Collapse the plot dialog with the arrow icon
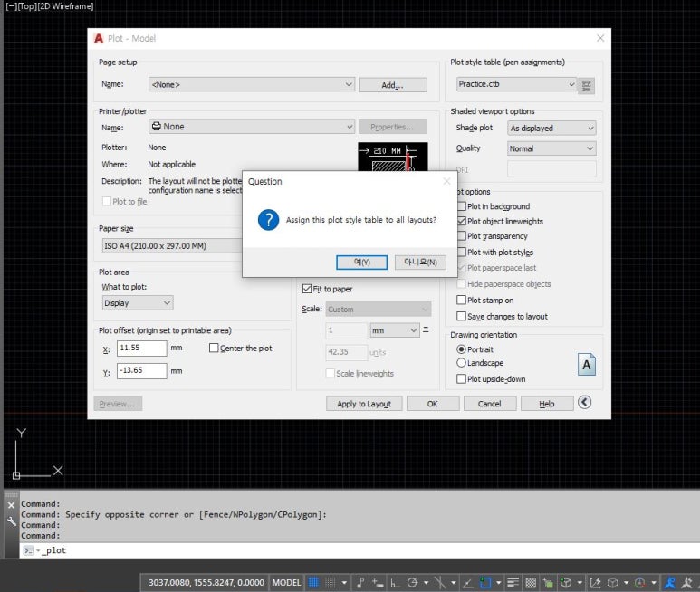The height and width of the screenshot is (592, 700). [x=584, y=403]
